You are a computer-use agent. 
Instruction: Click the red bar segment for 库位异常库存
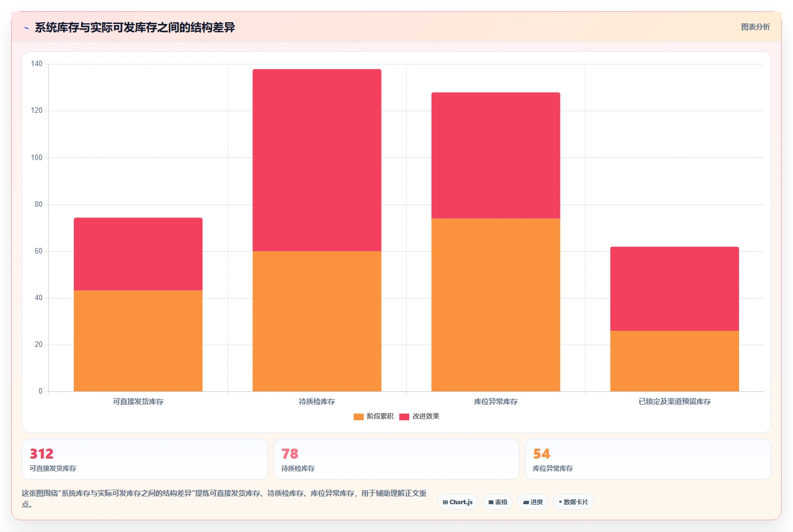point(495,156)
